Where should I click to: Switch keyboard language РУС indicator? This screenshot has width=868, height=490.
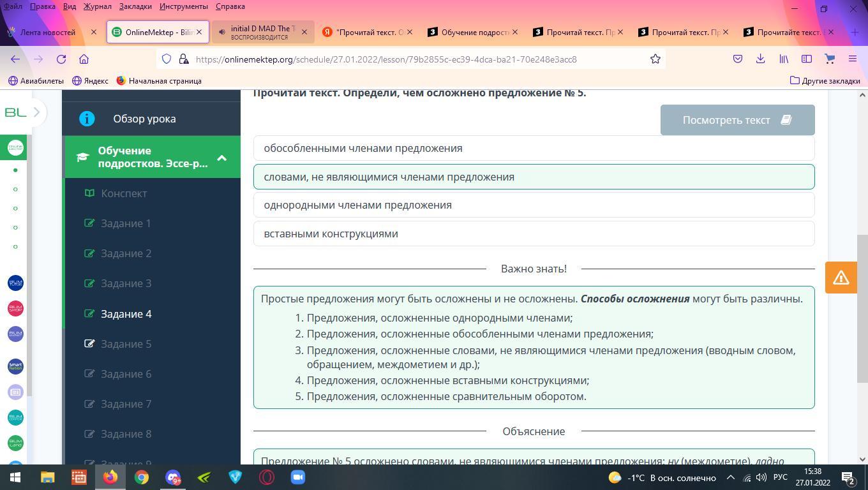(x=780, y=477)
